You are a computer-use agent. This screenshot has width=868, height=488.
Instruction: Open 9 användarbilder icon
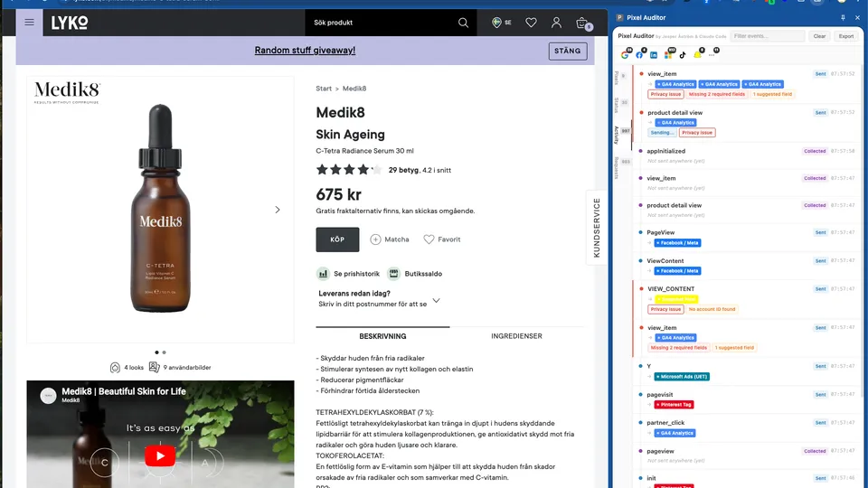point(154,367)
